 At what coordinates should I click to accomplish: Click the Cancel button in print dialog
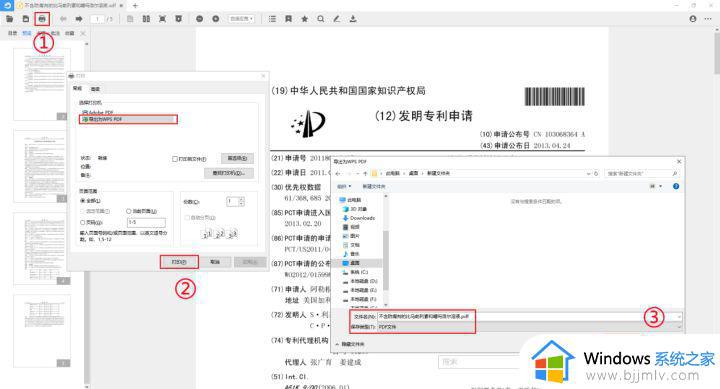click(x=214, y=262)
